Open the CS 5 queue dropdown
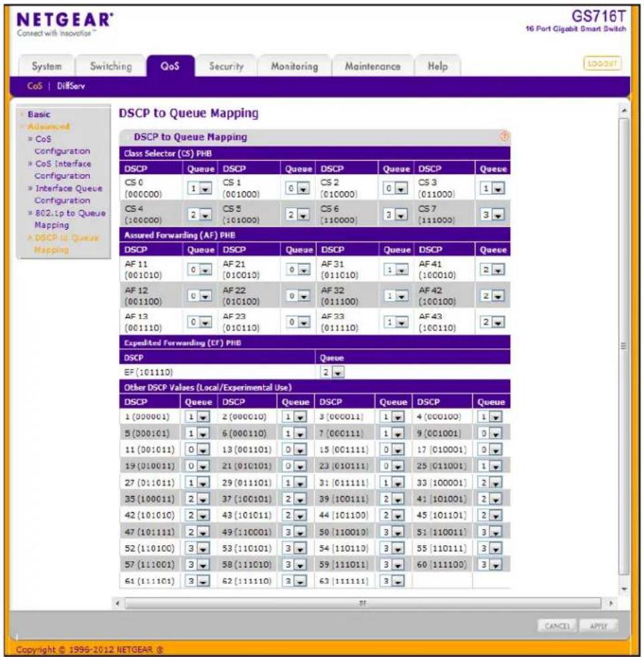This screenshot has width=644, height=657. tap(298, 214)
